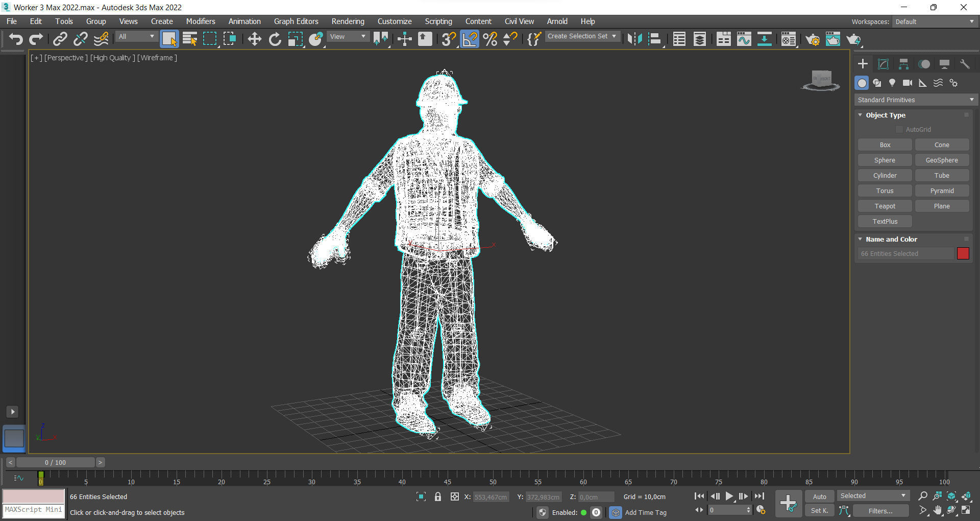Toggle the Auto key mode
Viewport: 980px width, 521px height.
820,496
